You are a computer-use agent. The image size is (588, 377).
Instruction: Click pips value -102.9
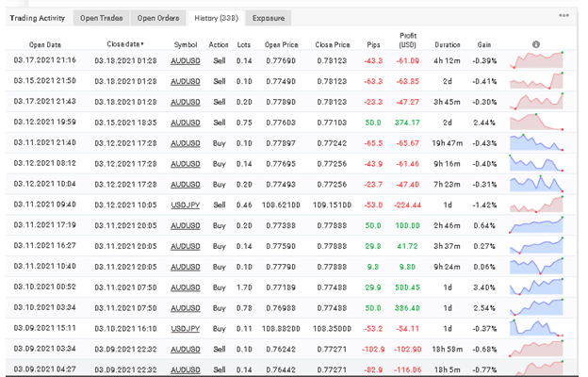click(373, 350)
